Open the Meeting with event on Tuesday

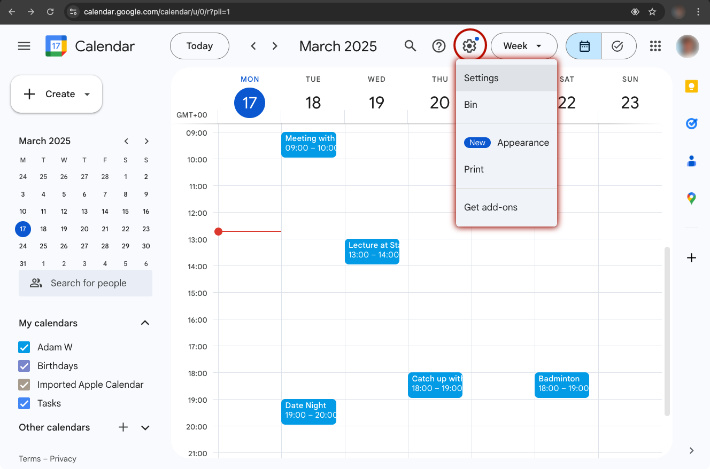(x=308, y=144)
